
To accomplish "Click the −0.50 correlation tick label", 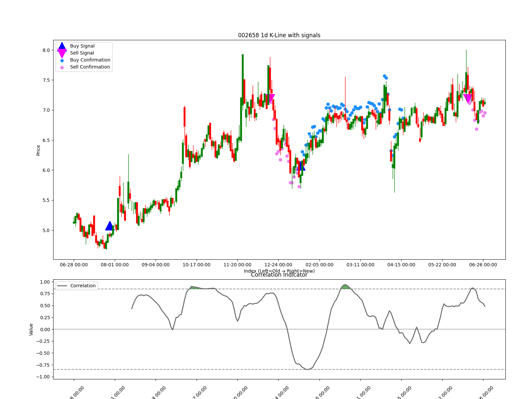I will click(x=43, y=353).
